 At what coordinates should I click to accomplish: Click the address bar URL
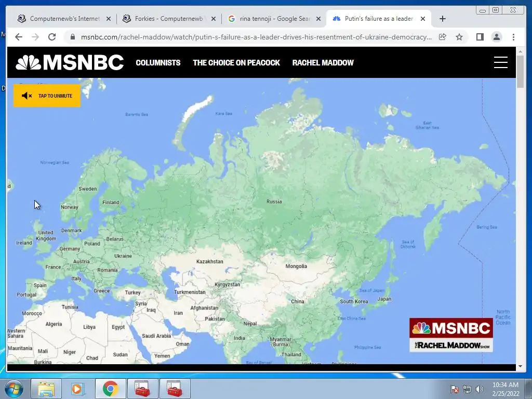click(256, 37)
